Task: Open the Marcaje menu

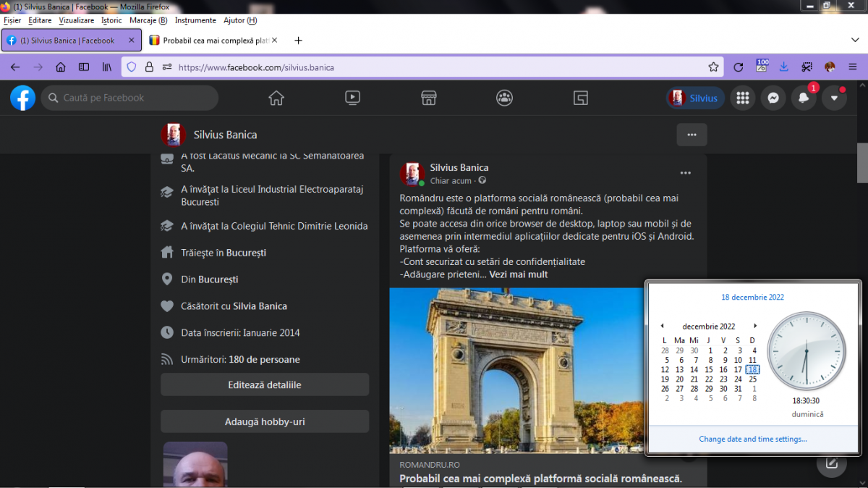Action: (148, 20)
